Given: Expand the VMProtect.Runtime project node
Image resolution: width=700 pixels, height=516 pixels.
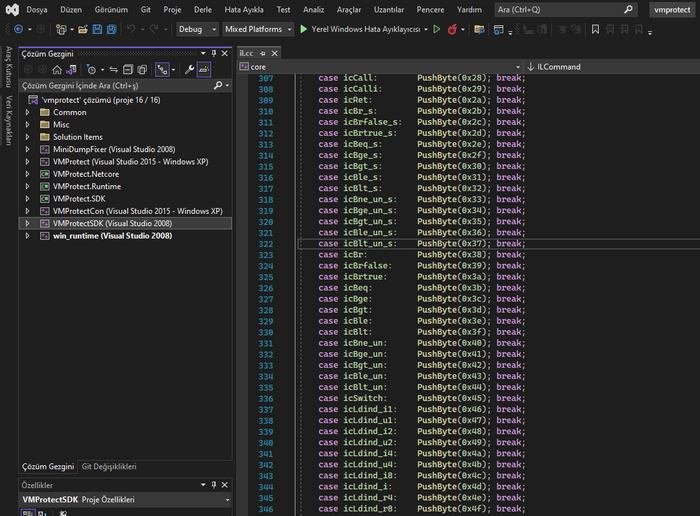Looking at the screenshot, I should click(28, 186).
